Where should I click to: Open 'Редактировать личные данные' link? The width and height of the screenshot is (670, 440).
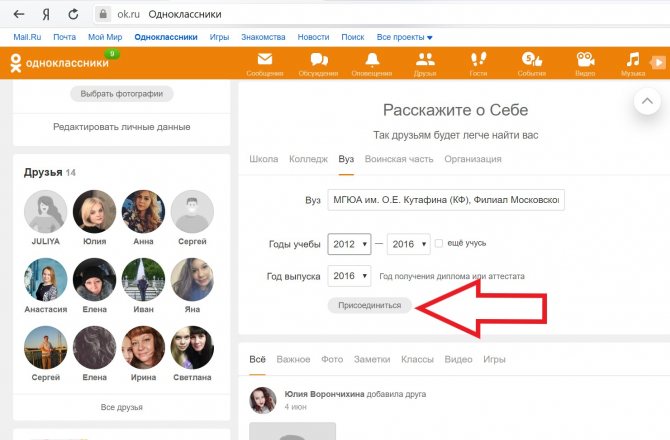pos(122,127)
